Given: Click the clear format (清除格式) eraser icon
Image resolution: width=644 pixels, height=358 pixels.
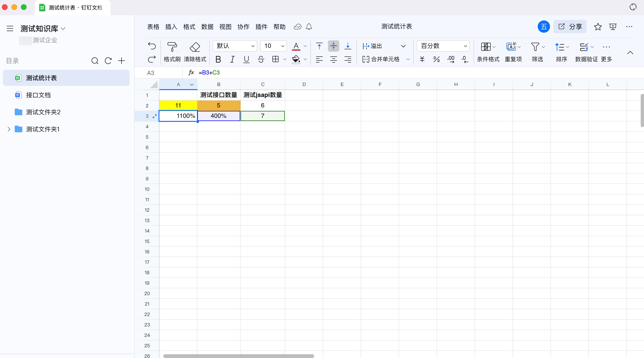Looking at the screenshot, I should [x=195, y=47].
